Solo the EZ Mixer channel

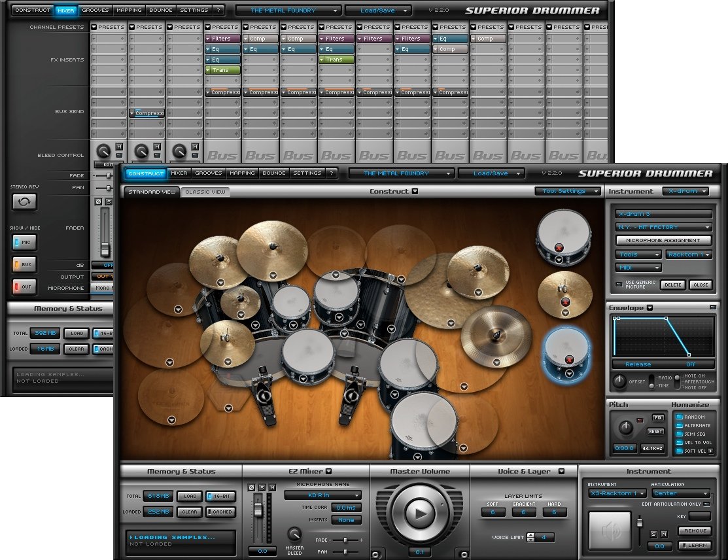click(x=262, y=487)
